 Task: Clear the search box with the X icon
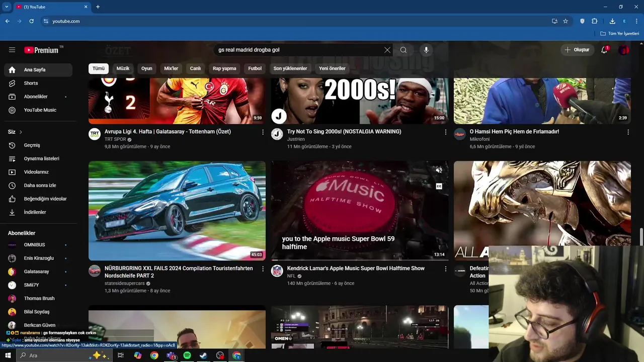[x=387, y=50]
